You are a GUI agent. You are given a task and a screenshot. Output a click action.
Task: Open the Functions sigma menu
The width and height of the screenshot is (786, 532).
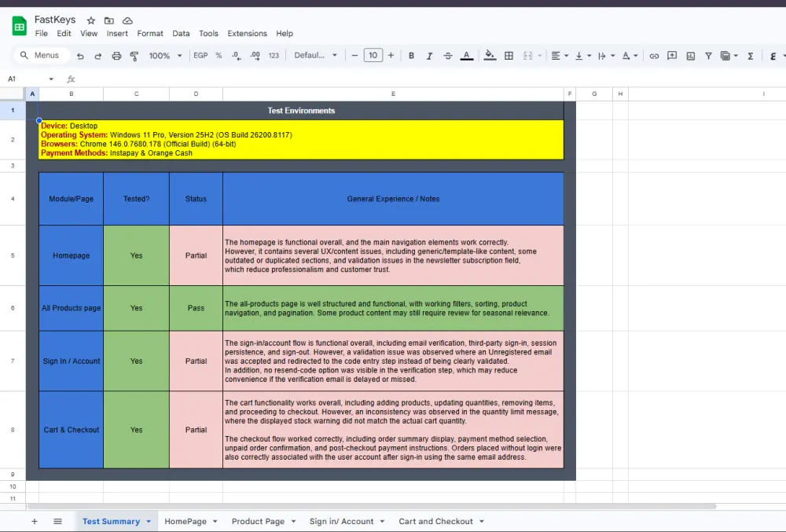point(751,56)
